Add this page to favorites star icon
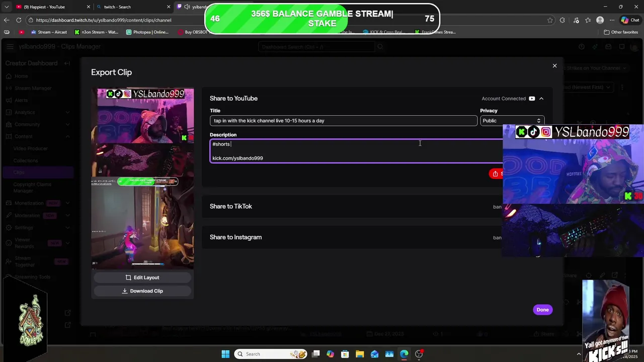The height and width of the screenshot is (362, 644). coord(550,20)
